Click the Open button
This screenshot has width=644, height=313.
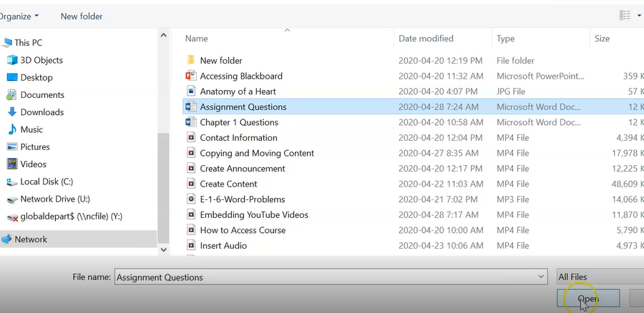(588, 299)
